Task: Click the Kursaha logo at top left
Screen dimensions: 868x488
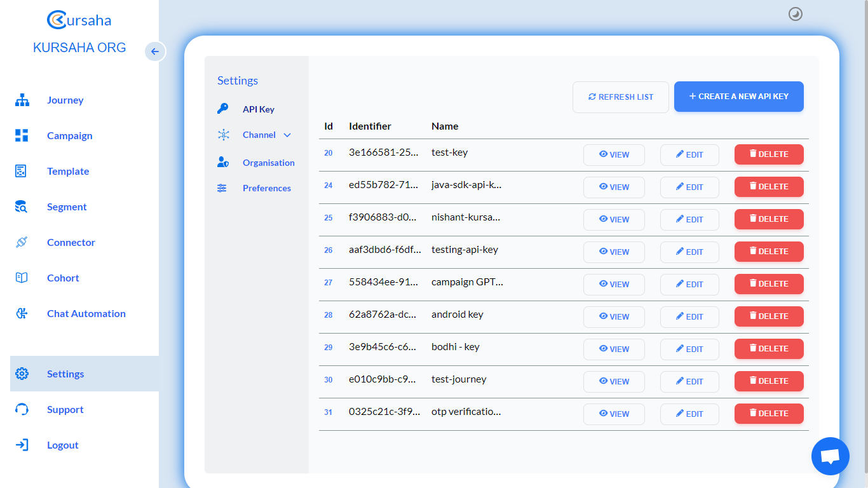Action: click(79, 20)
